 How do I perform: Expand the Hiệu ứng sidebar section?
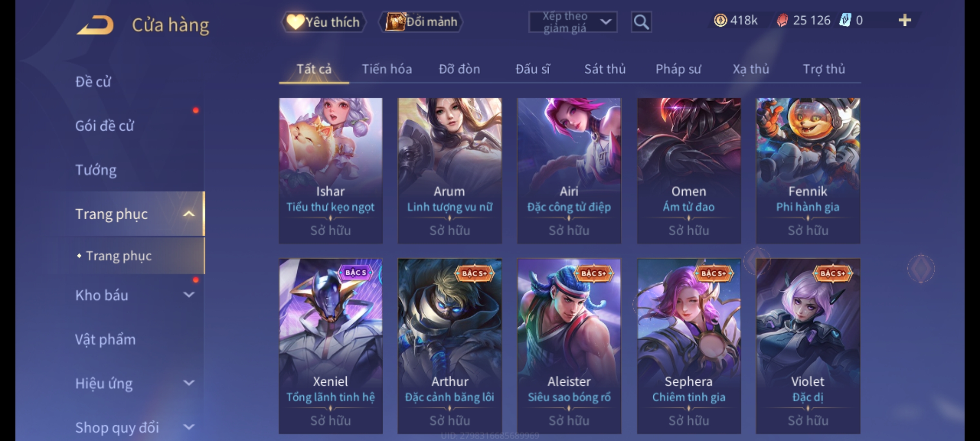[189, 383]
